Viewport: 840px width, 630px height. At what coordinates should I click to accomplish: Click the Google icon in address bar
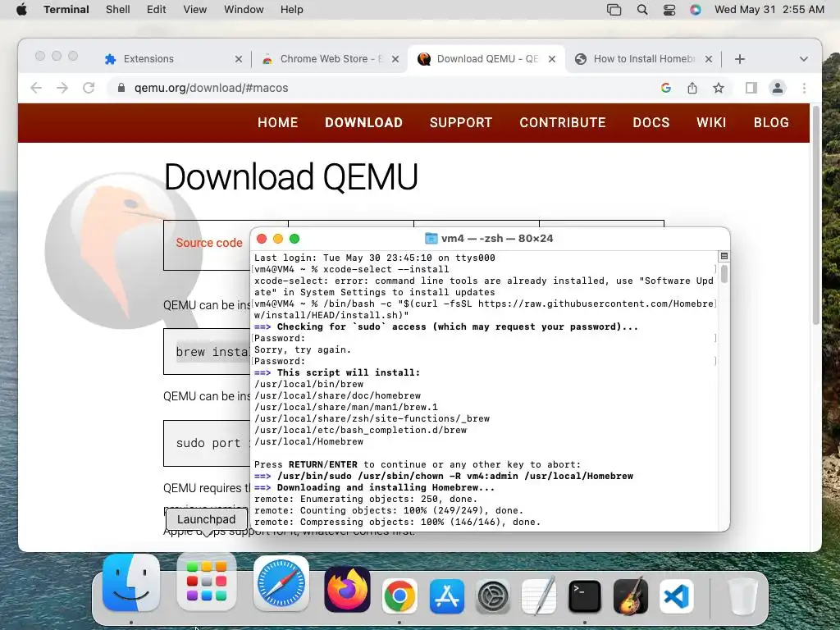click(666, 88)
